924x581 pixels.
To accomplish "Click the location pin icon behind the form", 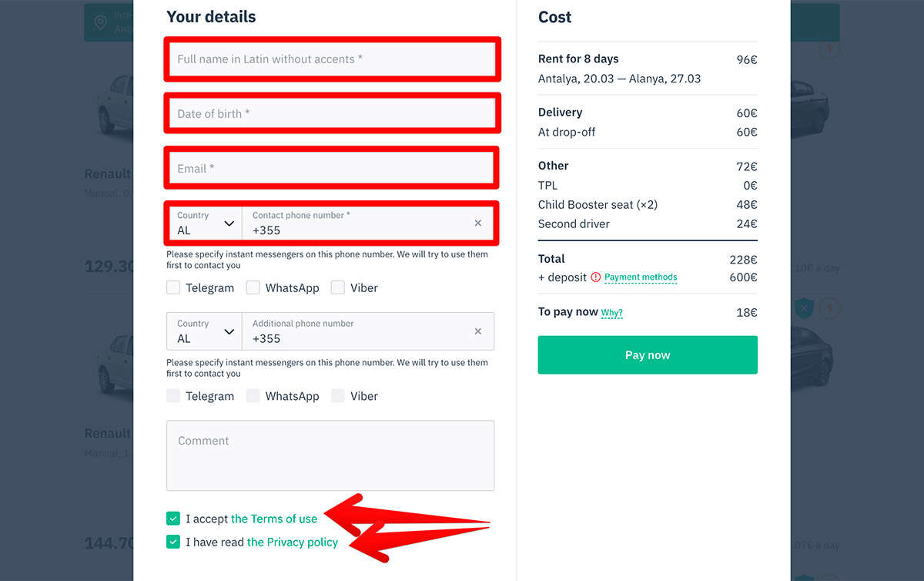I will pos(100,22).
